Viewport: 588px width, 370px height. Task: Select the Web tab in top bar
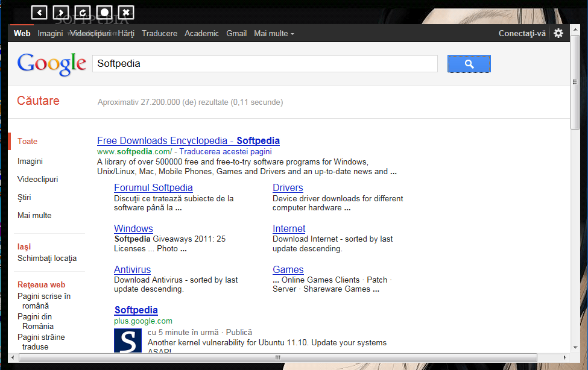tap(22, 33)
